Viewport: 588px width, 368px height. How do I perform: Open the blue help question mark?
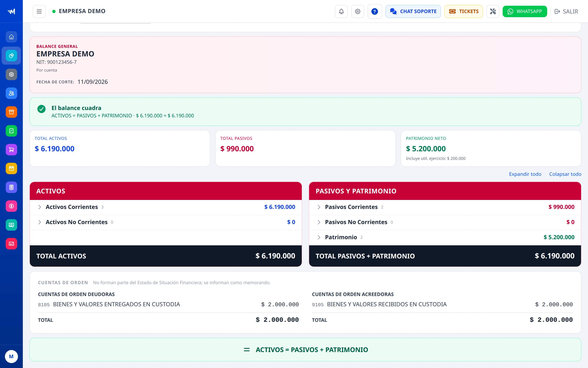point(374,11)
